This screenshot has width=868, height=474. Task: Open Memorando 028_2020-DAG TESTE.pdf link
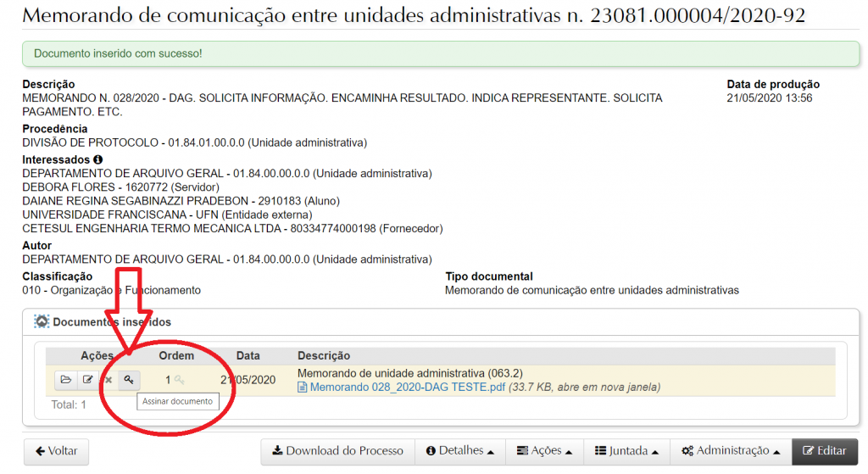pyautogui.click(x=408, y=388)
